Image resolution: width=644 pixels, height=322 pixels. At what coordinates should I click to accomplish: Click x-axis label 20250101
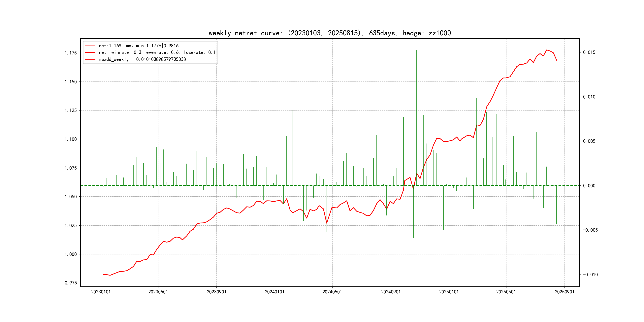[x=449, y=292]
